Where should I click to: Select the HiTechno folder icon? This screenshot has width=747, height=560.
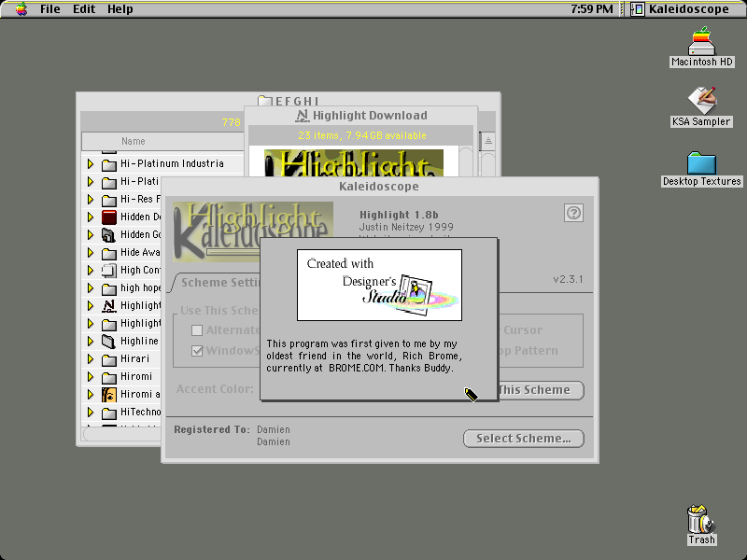pos(109,413)
